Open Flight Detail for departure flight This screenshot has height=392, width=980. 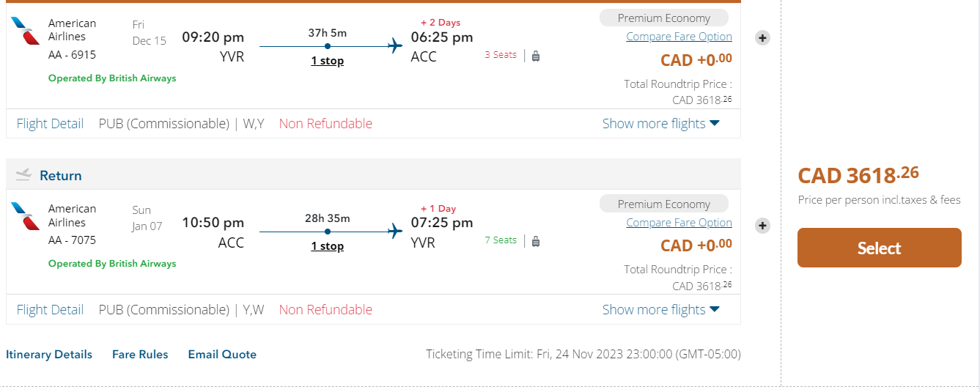pos(50,124)
